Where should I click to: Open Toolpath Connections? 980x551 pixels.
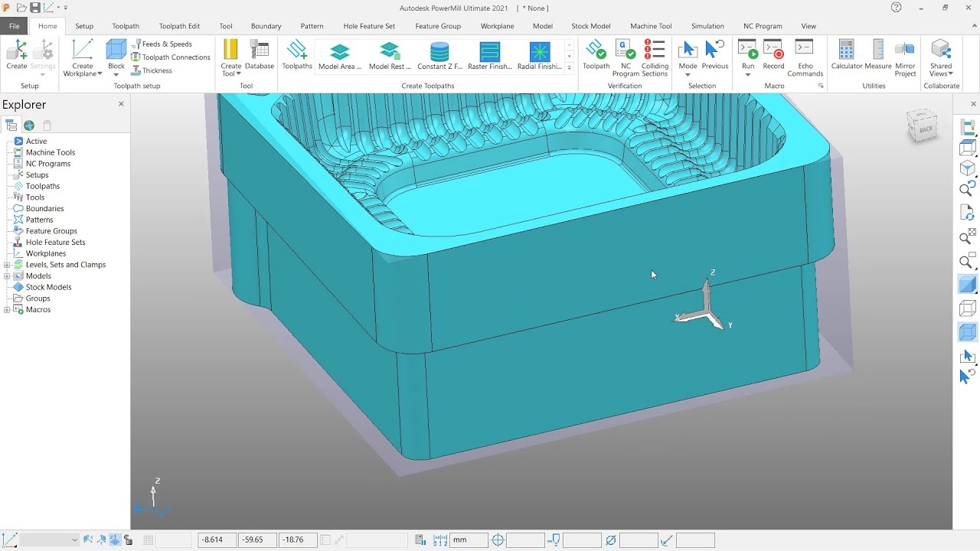click(171, 57)
